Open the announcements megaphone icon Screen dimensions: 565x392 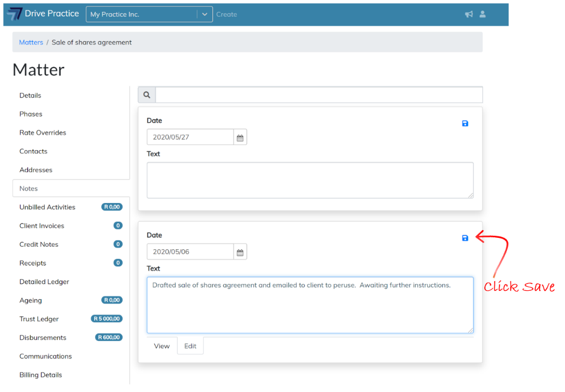tap(469, 14)
